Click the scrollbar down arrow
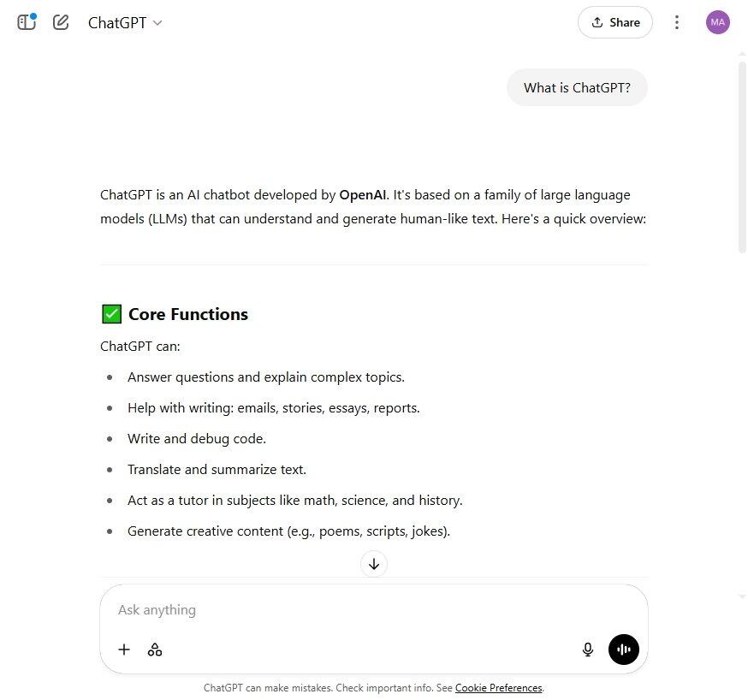 [x=742, y=596]
